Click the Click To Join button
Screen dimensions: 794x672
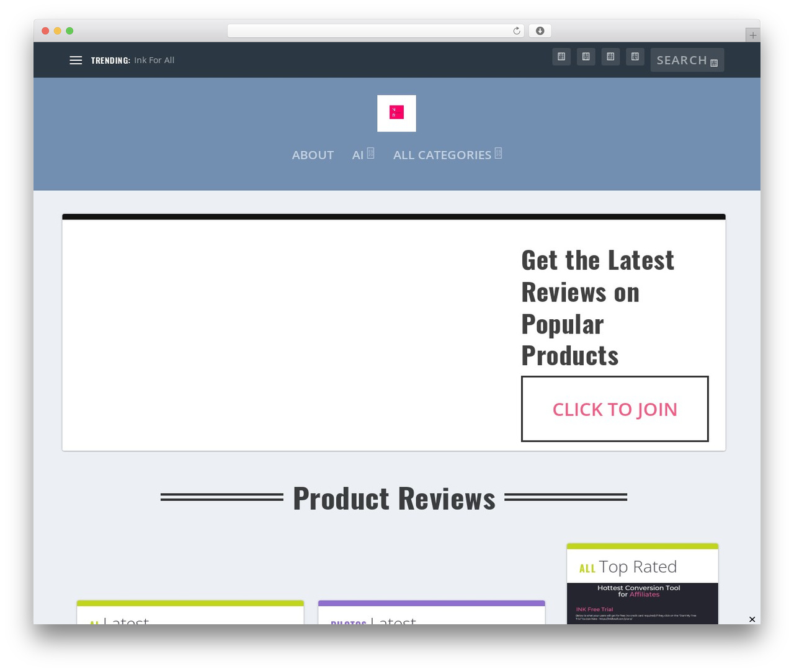pyautogui.click(x=615, y=409)
